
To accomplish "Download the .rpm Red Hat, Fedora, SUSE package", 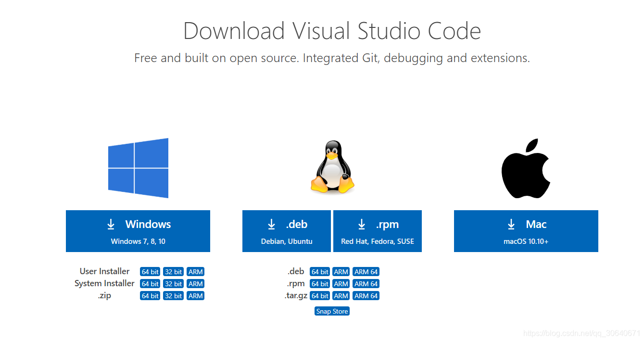I will pos(378,231).
